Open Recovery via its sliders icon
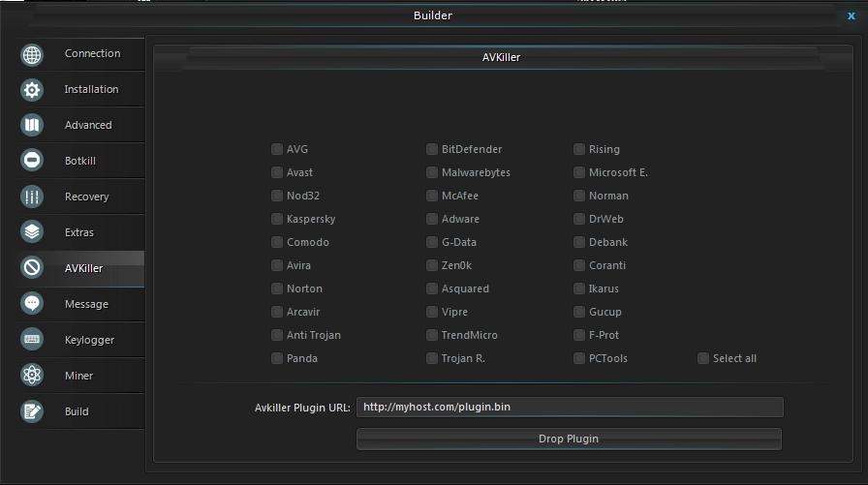This screenshot has height=485, width=868. pyautogui.click(x=32, y=197)
